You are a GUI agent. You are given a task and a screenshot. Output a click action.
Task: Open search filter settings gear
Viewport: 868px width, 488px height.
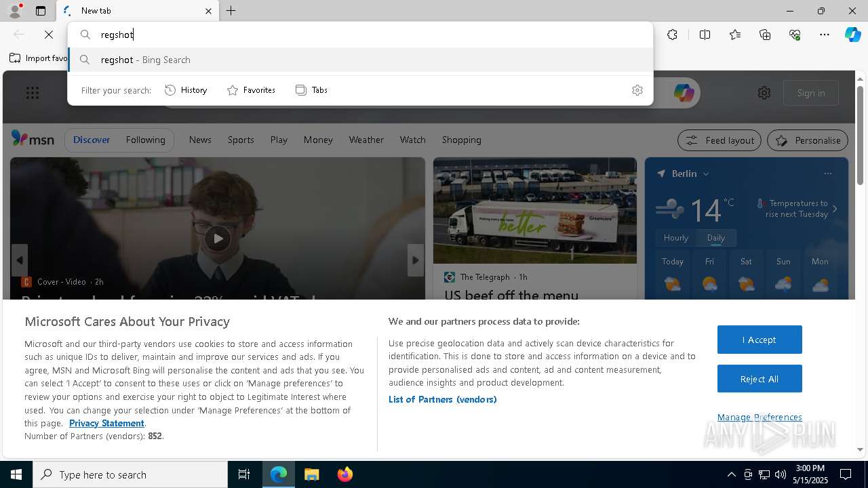click(x=637, y=90)
